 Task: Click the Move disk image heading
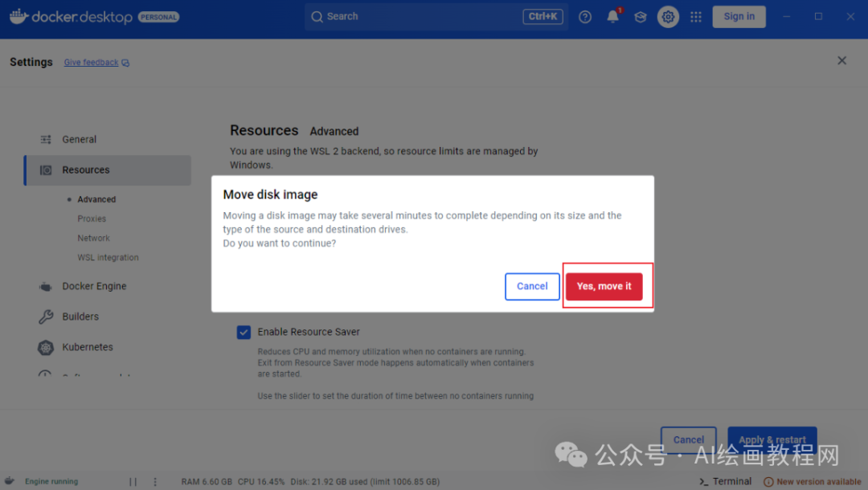pos(270,194)
